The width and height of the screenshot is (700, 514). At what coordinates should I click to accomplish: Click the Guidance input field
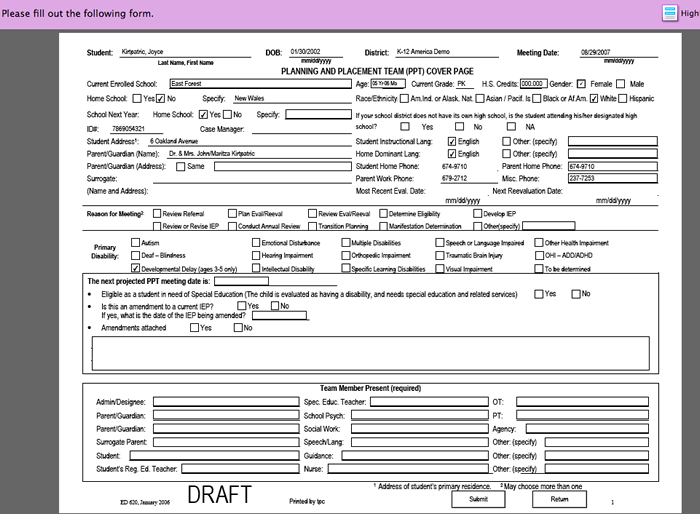(415, 455)
